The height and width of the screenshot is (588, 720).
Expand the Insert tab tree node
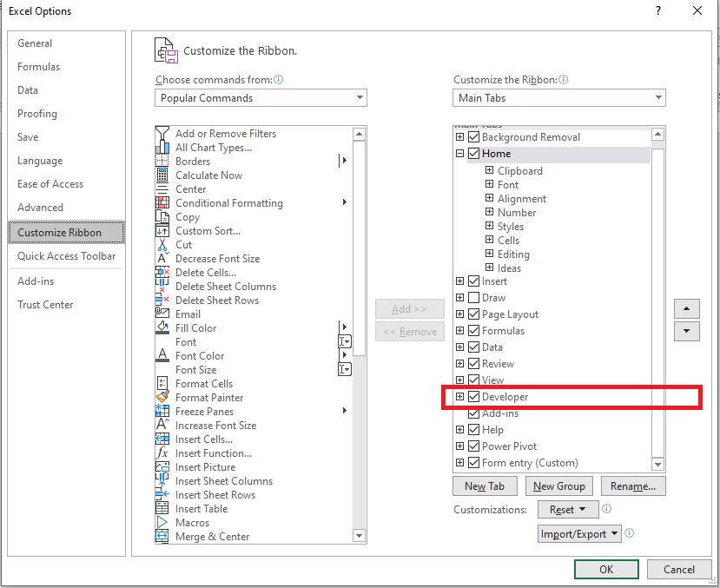[460, 281]
